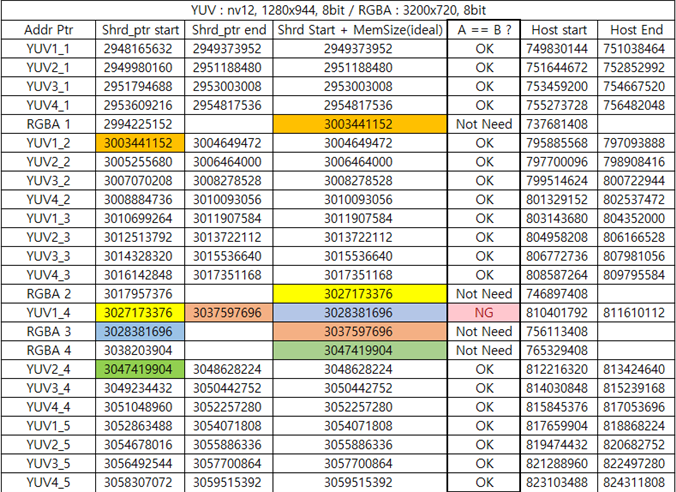Click salmon 3037597696 in the RGBA 3 row
The image size is (676, 492).
tap(360, 332)
